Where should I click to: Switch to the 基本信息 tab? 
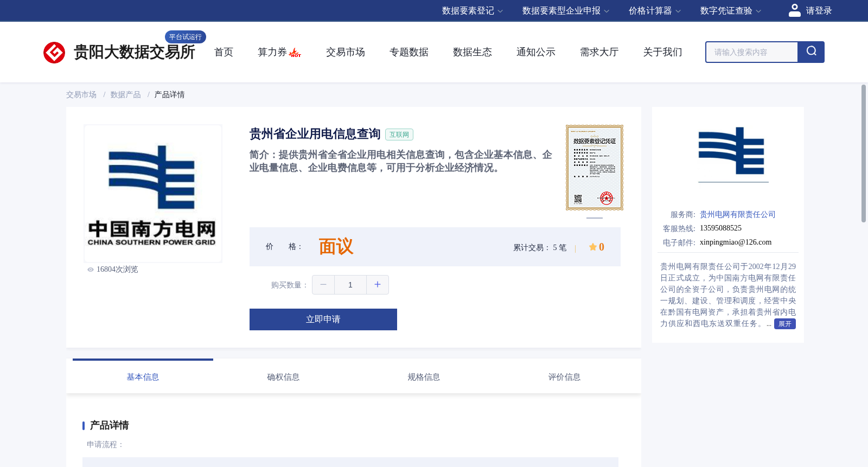tap(143, 377)
